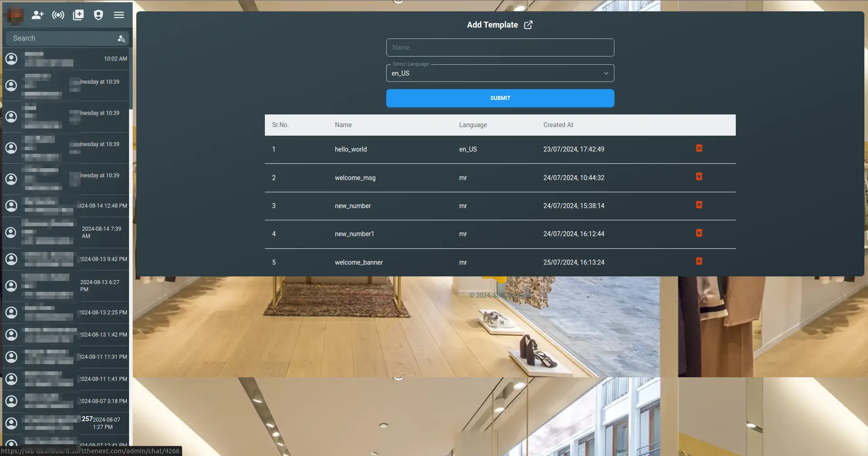Expand the Select Language dropdown
The image size is (868, 456).
(x=500, y=73)
